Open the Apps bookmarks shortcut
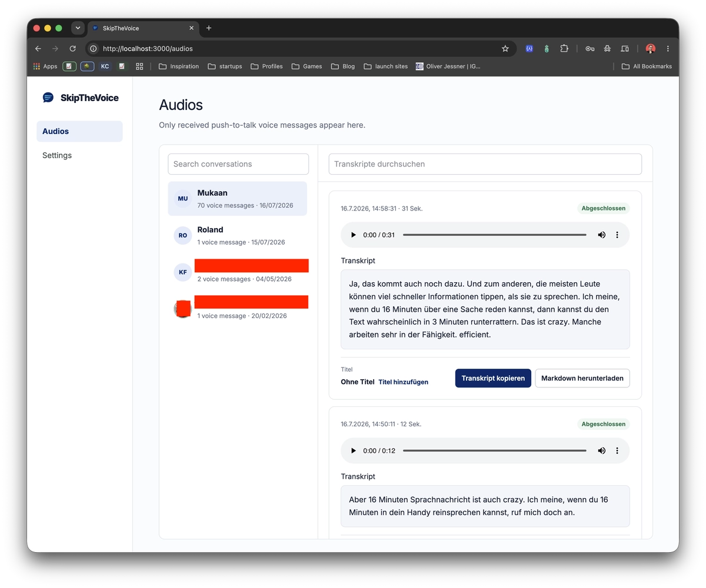Image resolution: width=706 pixels, height=588 pixels. tap(45, 66)
